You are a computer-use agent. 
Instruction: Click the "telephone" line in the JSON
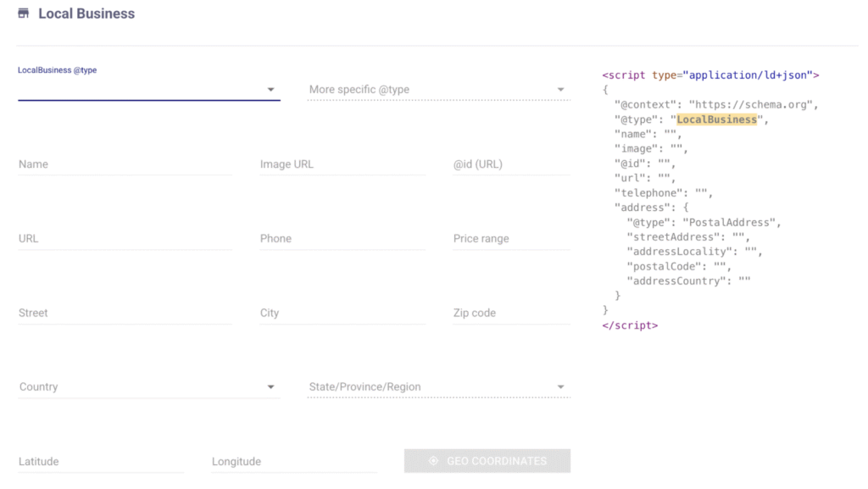[664, 193]
